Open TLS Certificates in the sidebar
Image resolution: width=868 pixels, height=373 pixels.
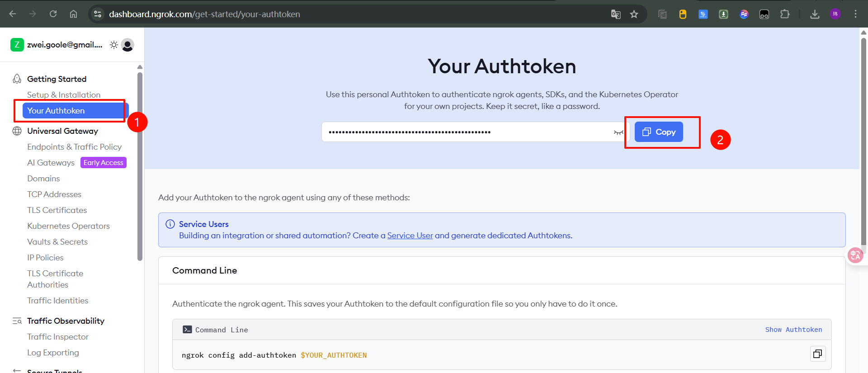click(x=57, y=210)
